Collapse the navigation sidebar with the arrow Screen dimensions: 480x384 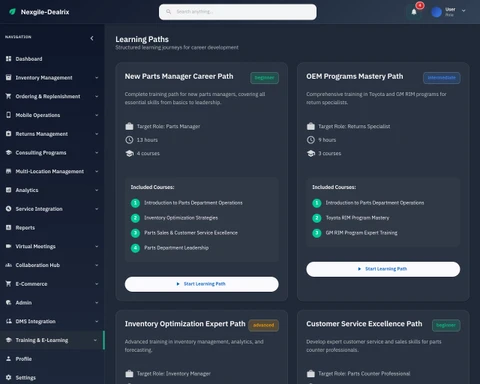tap(92, 38)
